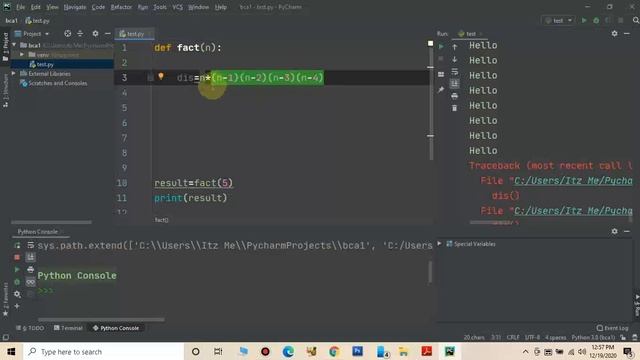Open the TODO tool window button

pos(30,328)
